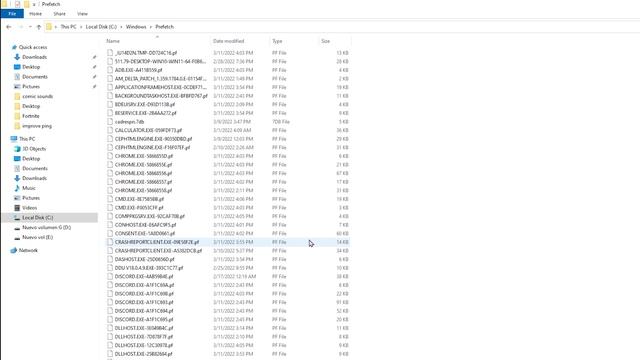Click the Nuevo vol (E:) drive icon
Screen dimensions: 640x360
click(17, 238)
